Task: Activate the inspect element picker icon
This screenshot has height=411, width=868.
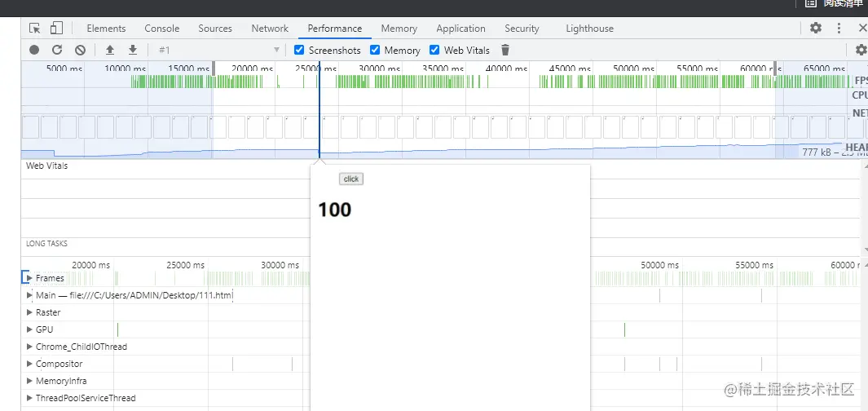Action: [35, 29]
